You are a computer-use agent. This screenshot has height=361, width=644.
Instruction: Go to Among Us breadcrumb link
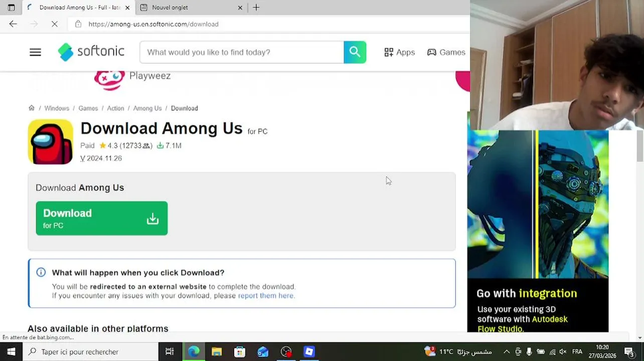point(147,108)
